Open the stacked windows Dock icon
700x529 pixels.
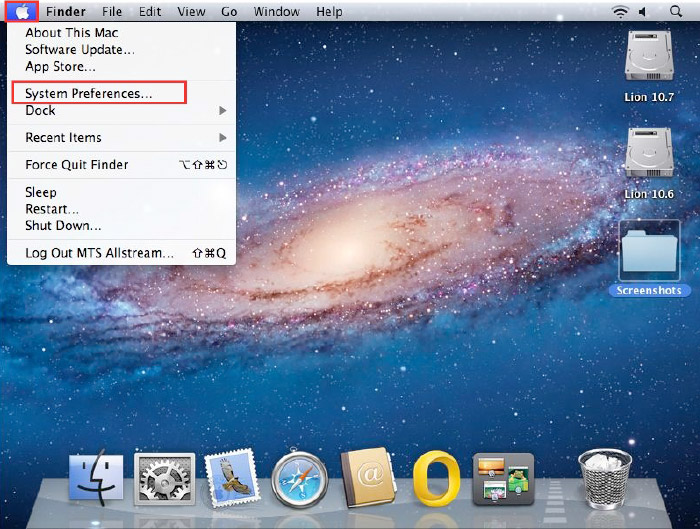coord(503,479)
